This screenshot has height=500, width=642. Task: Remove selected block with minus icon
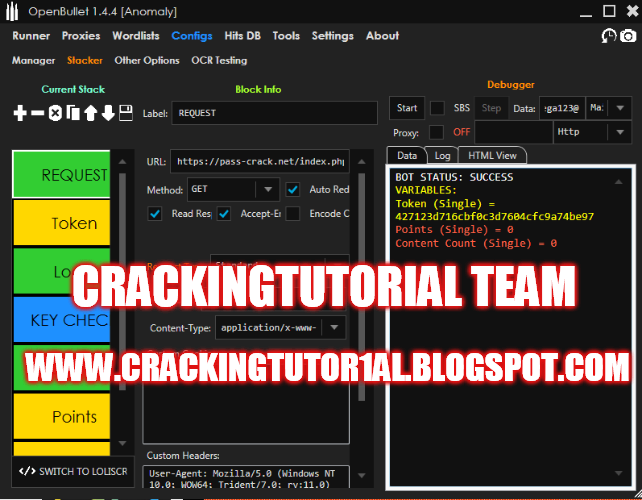pos(37,113)
